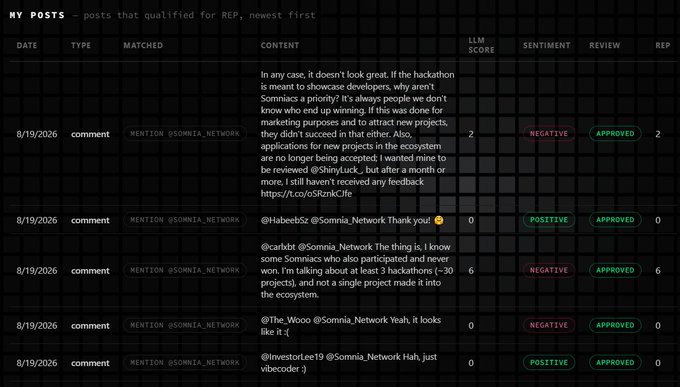Click the CONTENT column header

[x=280, y=45]
